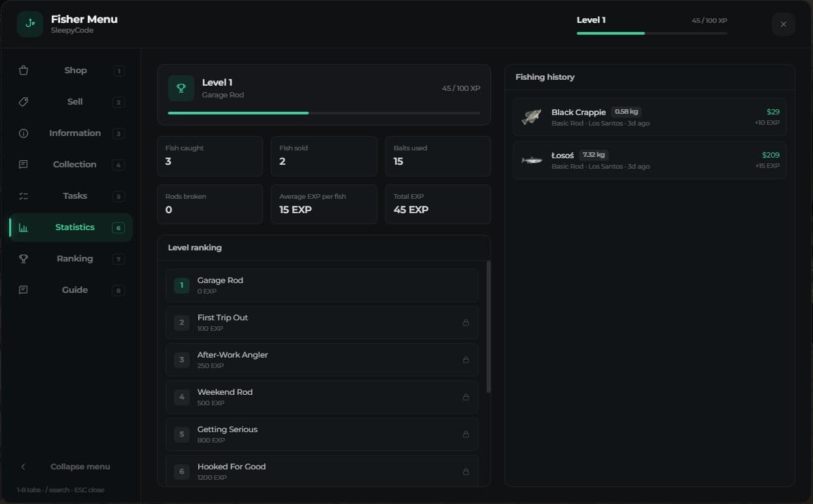Click the Ranking trophy icon in sidebar
Image resolution: width=813 pixels, height=504 pixels.
pos(24,259)
